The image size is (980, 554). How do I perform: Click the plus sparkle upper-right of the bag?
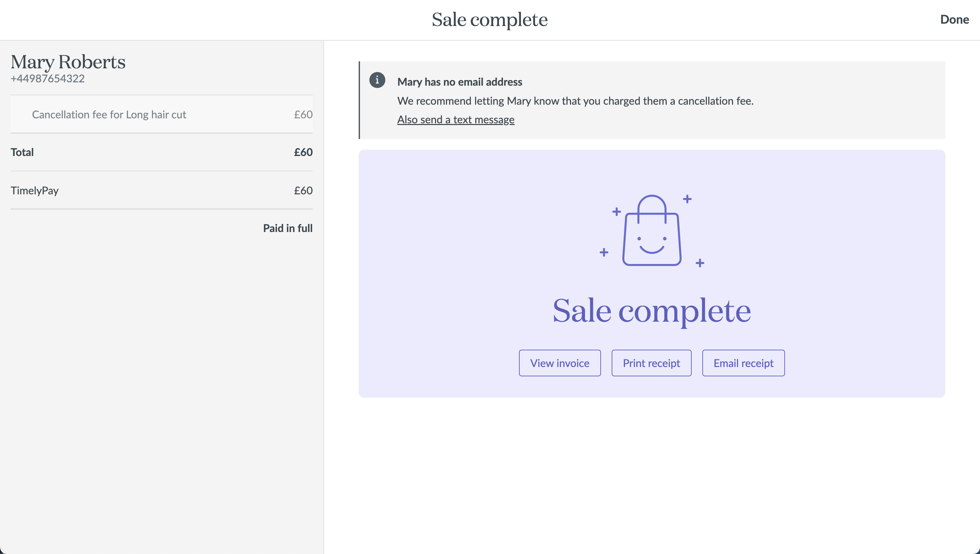click(x=687, y=199)
